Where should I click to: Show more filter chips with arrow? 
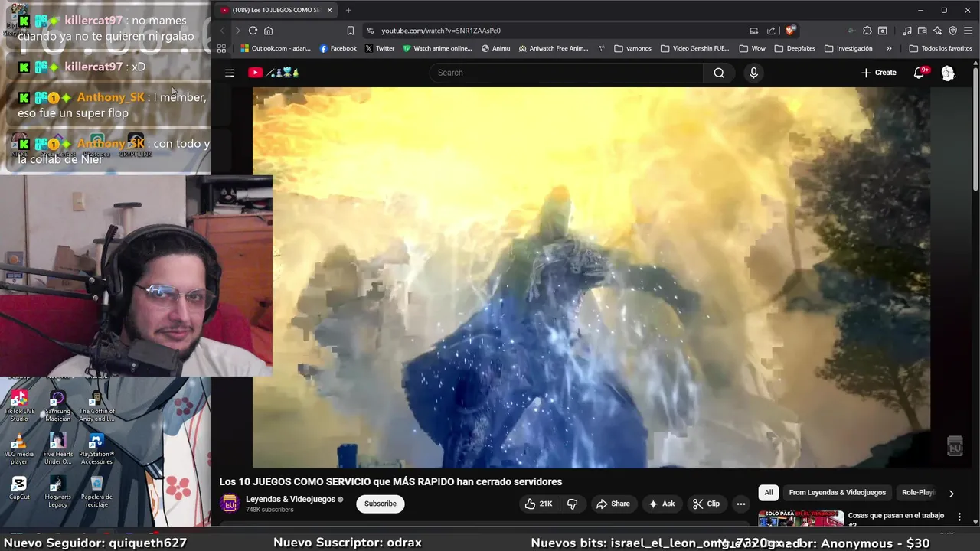pos(951,494)
